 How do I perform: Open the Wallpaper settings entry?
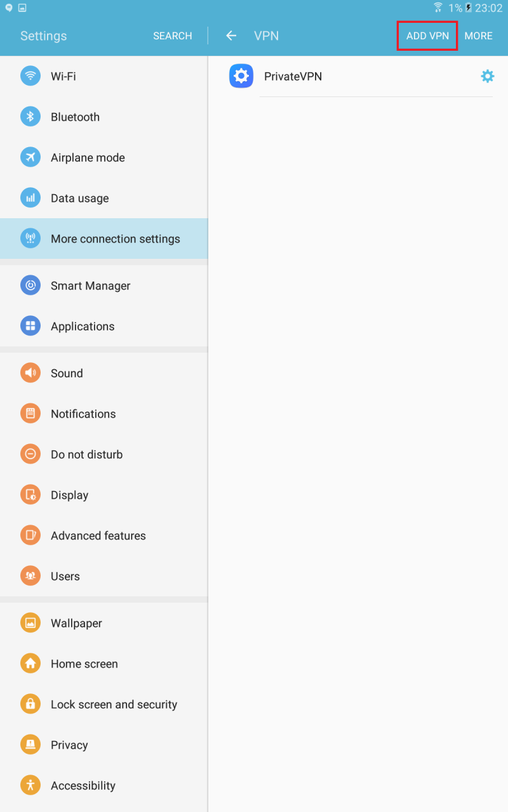(x=104, y=623)
